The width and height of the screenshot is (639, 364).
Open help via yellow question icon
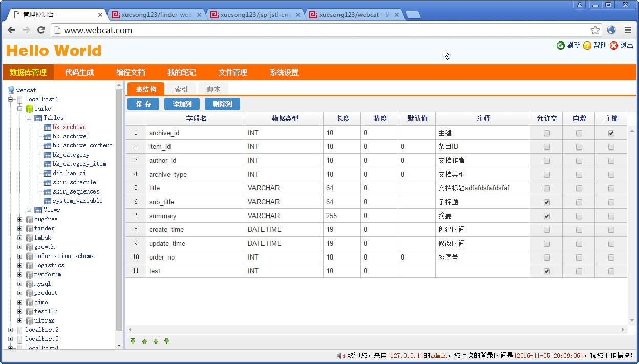[x=587, y=46]
